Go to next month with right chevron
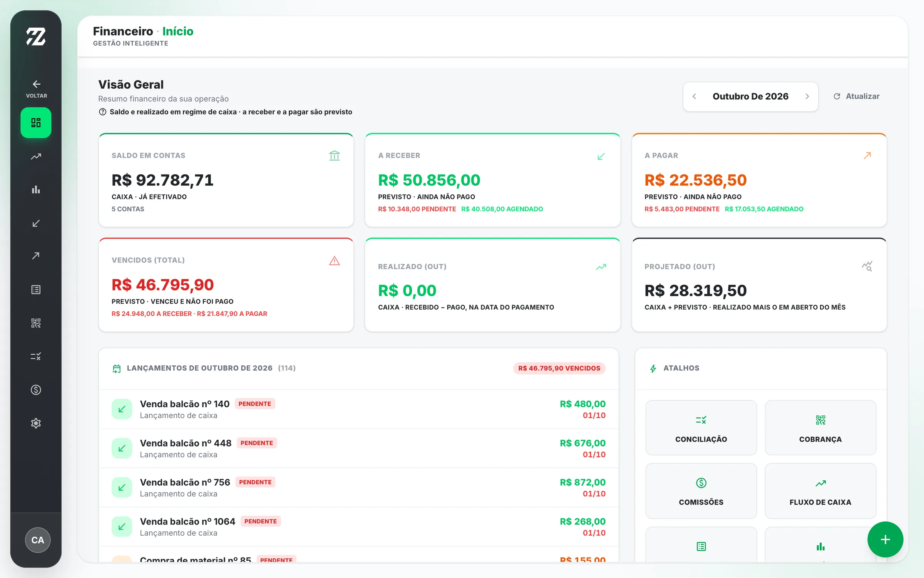Viewport: 924px width, 578px height. tap(807, 96)
